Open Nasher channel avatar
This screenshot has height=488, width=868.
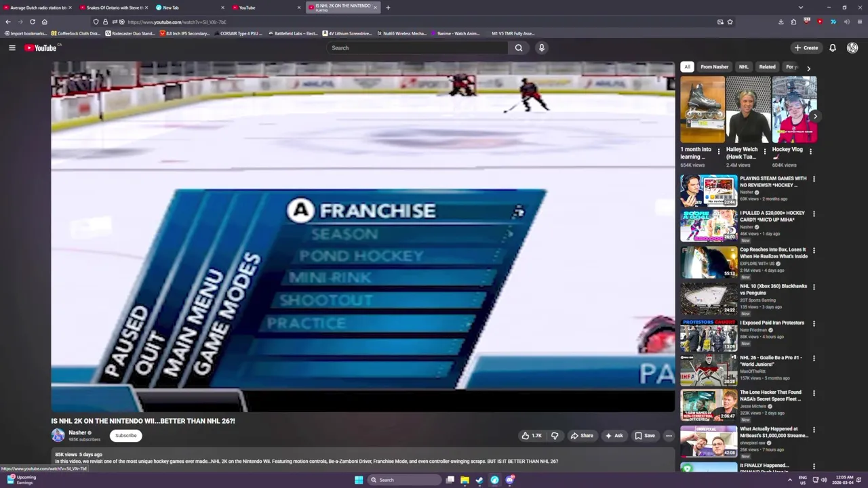(x=58, y=436)
